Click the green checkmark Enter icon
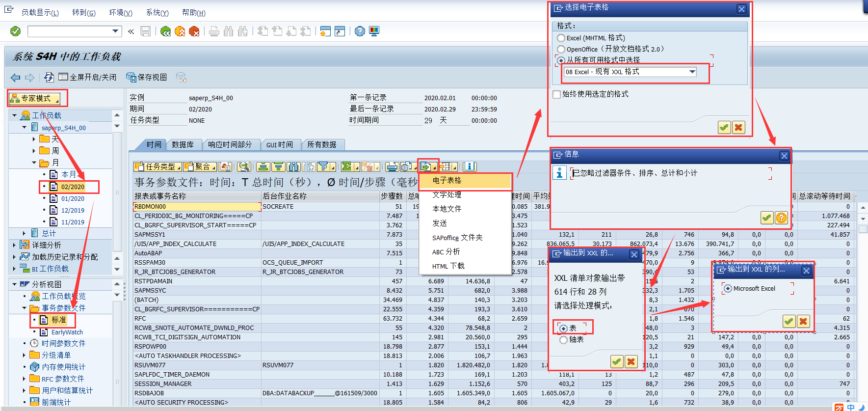868x411 pixels. (x=16, y=31)
